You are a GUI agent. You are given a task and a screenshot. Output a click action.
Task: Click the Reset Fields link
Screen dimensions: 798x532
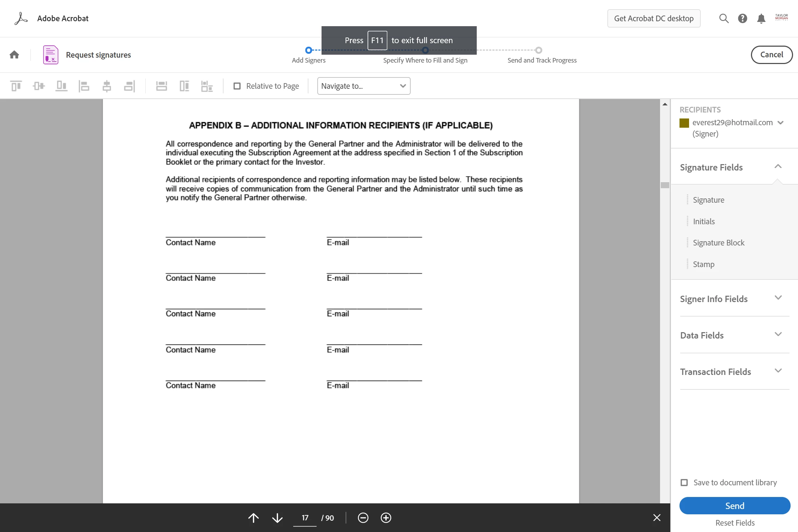pos(735,523)
